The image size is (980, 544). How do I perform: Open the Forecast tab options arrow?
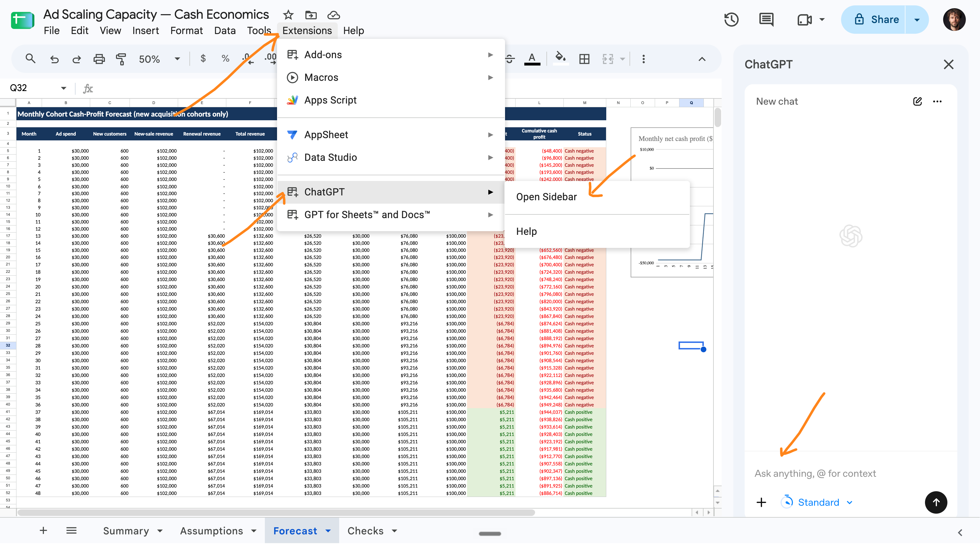click(328, 531)
